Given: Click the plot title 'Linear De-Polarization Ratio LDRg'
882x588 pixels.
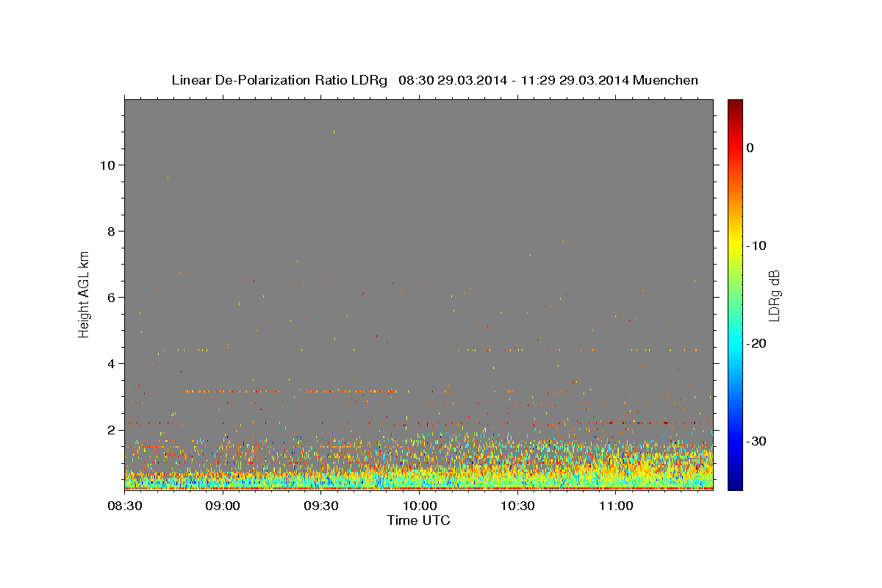Looking at the screenshot, I should [x=279, y=80].
